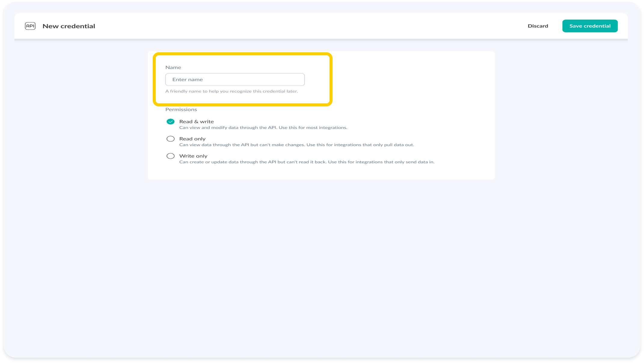The width and height of the screenshot is (644, 363).
Task: Click the Name field label
Action: coord(173,67)
